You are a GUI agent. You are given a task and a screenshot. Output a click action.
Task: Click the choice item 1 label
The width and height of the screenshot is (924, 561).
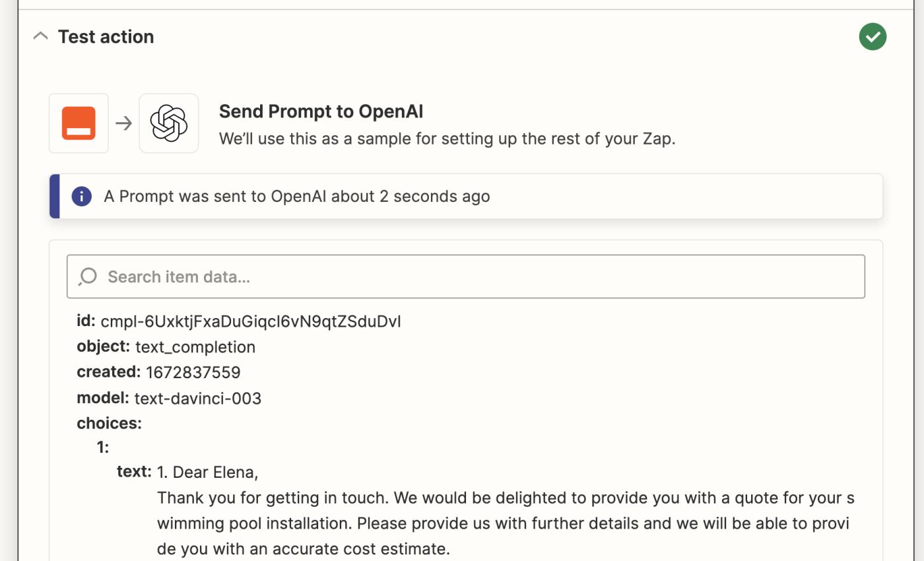pyautogui.click(x=102, y=447)
